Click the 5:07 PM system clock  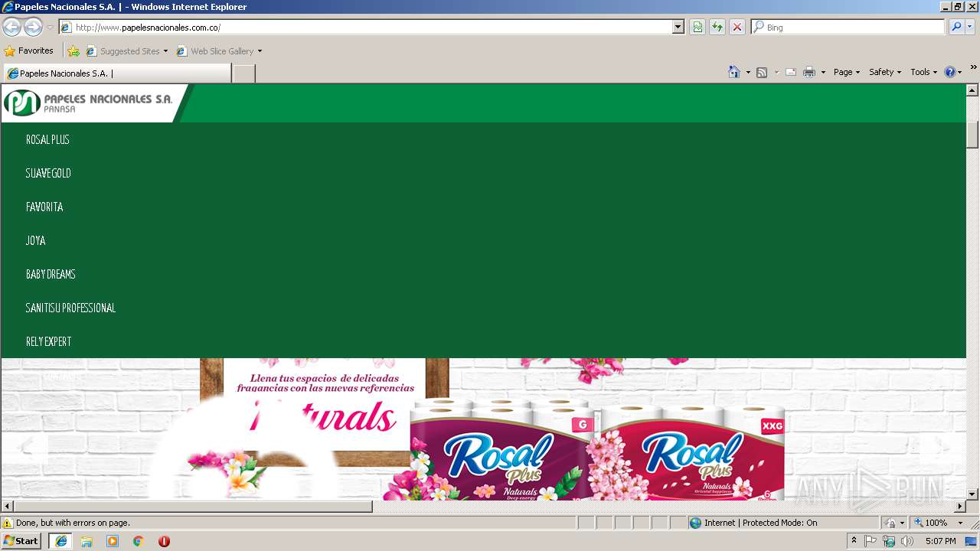click(x=940, y=541)
